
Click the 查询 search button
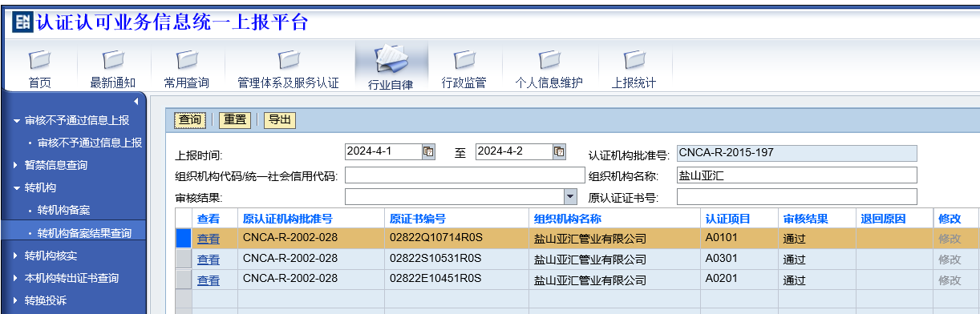190,120
